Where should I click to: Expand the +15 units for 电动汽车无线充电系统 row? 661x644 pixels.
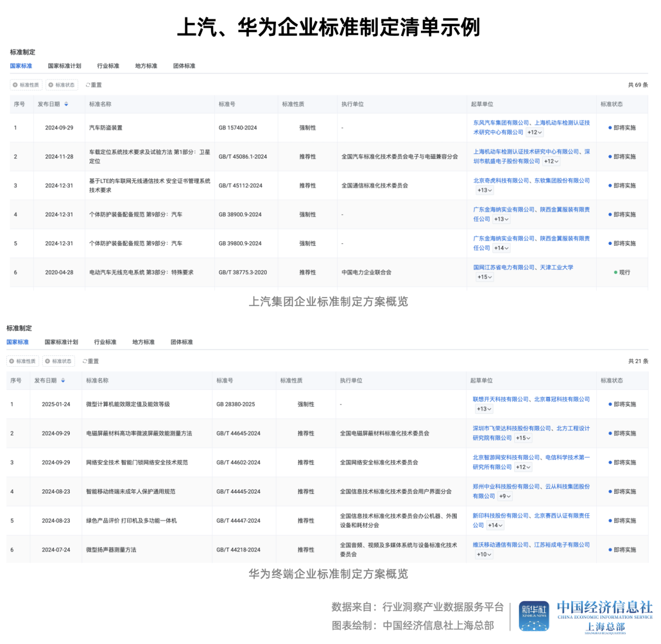484,277
